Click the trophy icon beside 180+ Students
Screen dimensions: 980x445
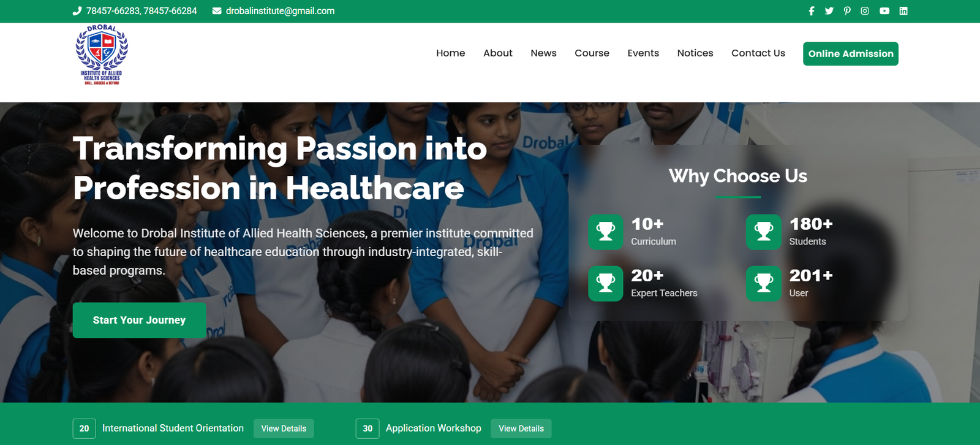point(764,232)
